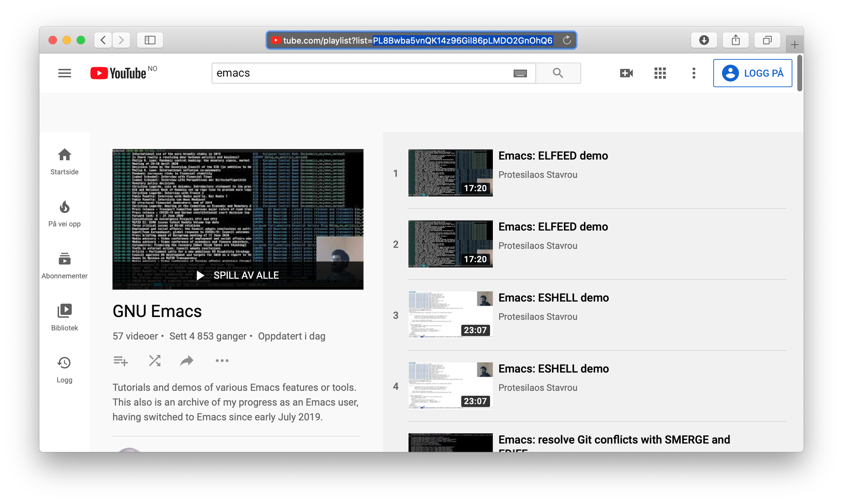Go back with the Safari back arrow
This screenshot has width=843, height=504.
tap(103, 40)
